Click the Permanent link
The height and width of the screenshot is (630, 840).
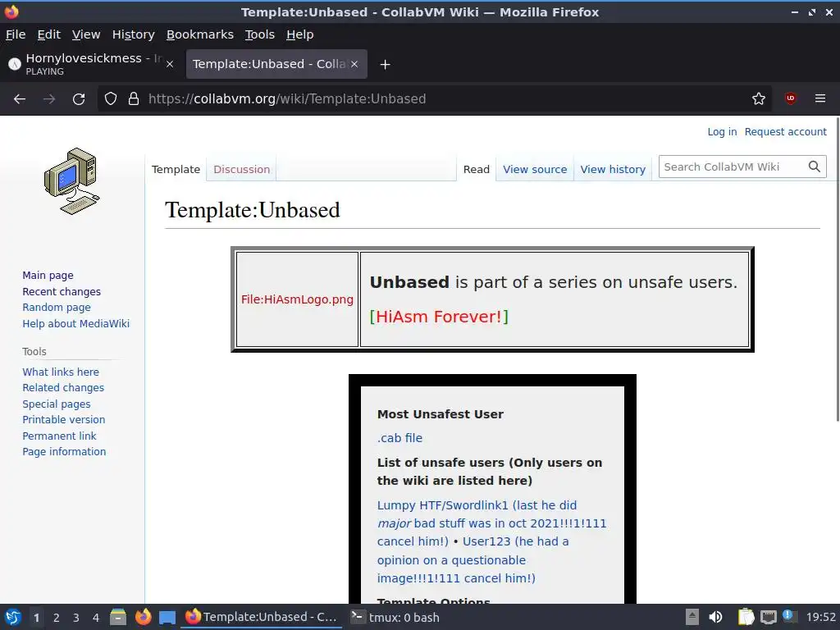59,436
